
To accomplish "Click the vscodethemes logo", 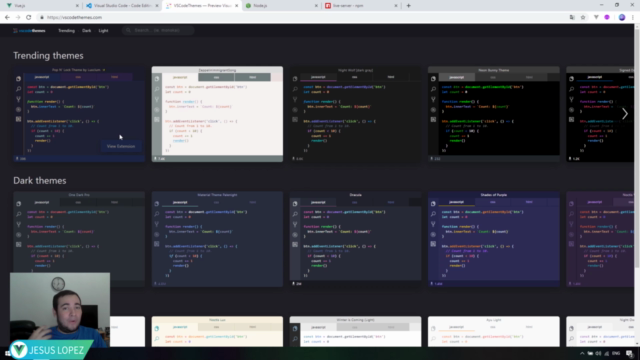I will [29, 31].
